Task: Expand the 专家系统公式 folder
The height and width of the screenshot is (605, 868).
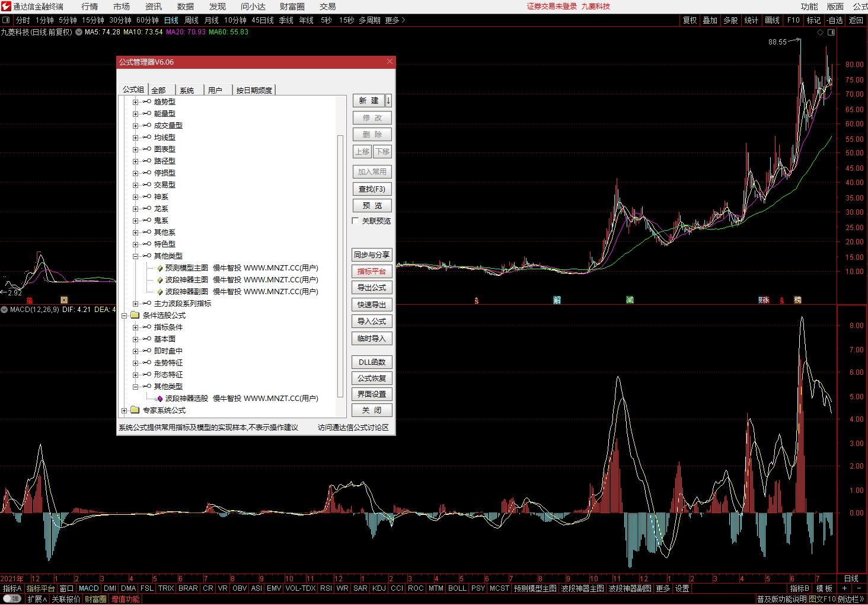Action: (x=124, y=410)
